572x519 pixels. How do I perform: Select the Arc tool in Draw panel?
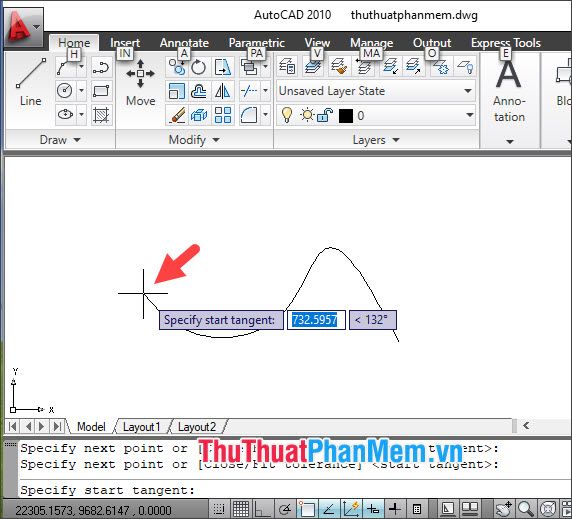coord(65,68)
